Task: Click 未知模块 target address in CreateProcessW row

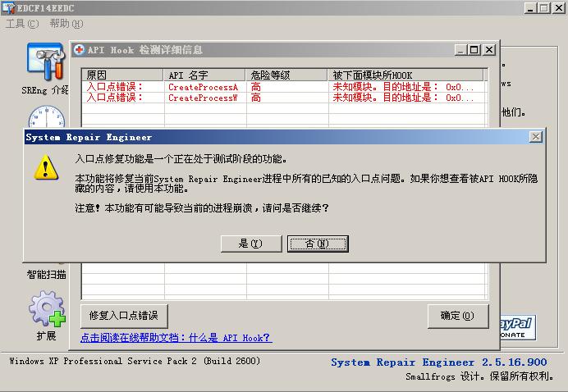Action: [403, 98]
